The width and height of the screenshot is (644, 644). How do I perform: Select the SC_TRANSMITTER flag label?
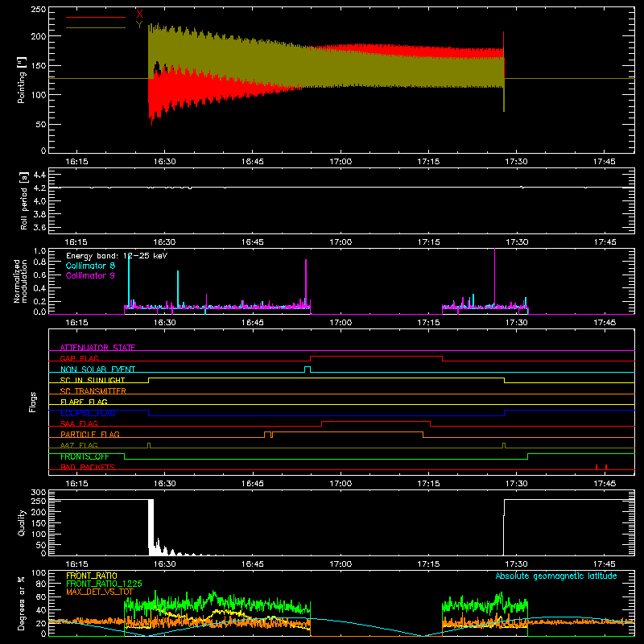click(93, 390)
